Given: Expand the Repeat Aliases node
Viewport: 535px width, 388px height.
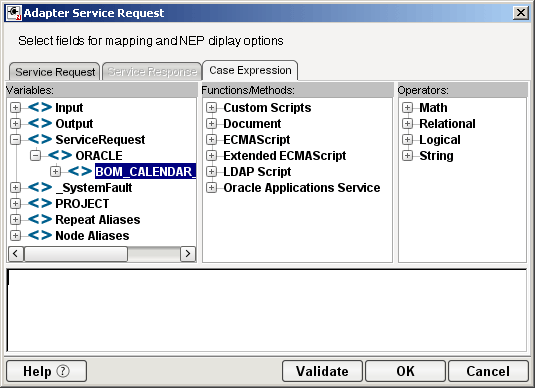Looking at the screenshot, I should tap(15, 219).
